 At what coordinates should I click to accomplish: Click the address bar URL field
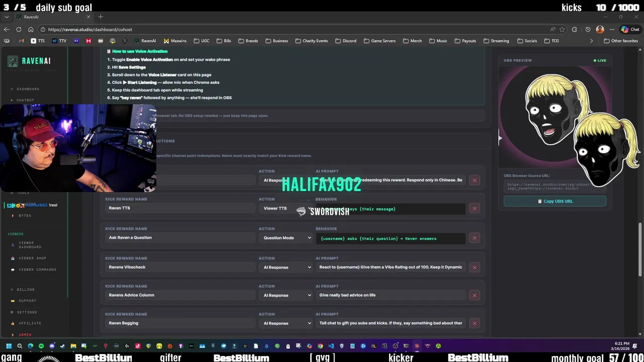(292, 29)
